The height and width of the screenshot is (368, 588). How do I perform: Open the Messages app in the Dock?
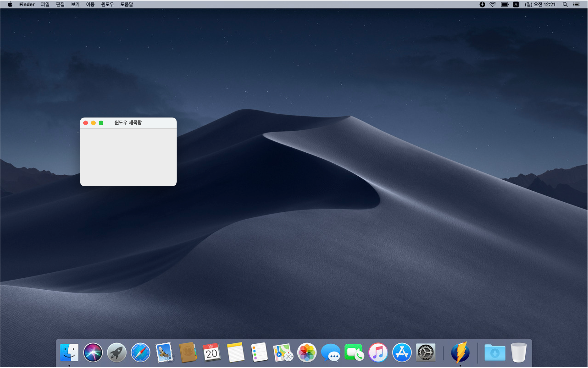click(331, 353)
